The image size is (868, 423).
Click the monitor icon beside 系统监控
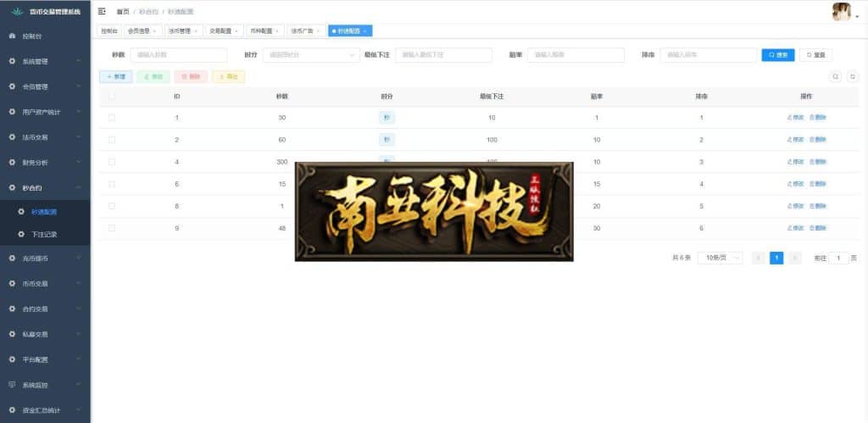(12, 385)
